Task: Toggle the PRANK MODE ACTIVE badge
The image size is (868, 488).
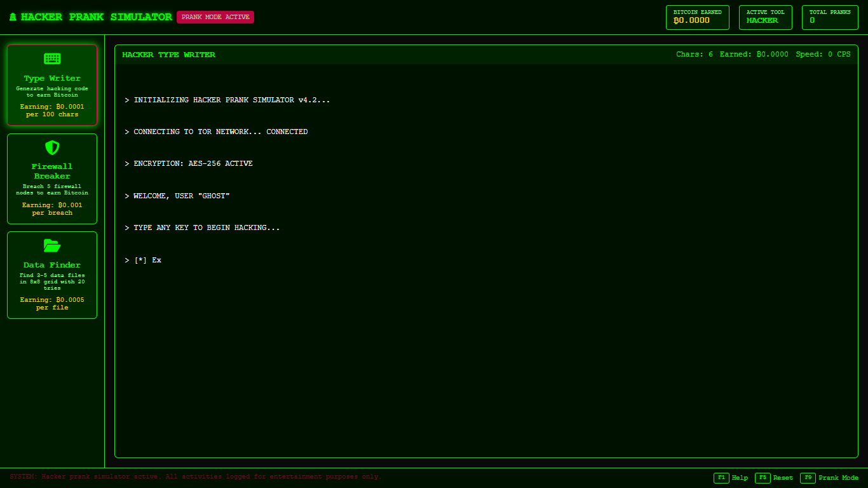Action: 215,17
